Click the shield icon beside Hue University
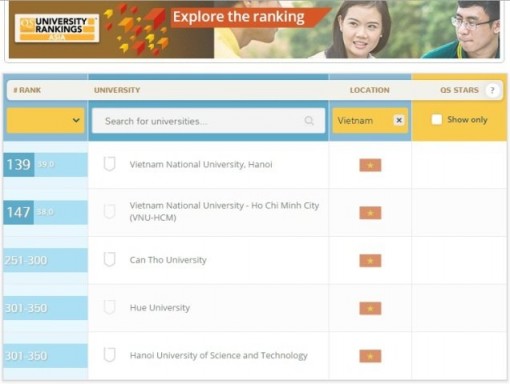 [109, 307]
